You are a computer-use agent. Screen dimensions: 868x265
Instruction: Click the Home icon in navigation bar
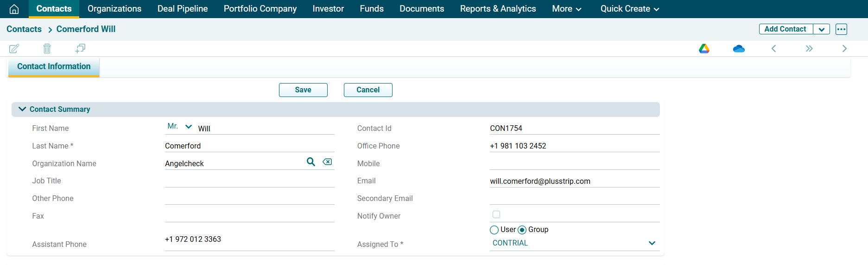click(x=14, y=9)
